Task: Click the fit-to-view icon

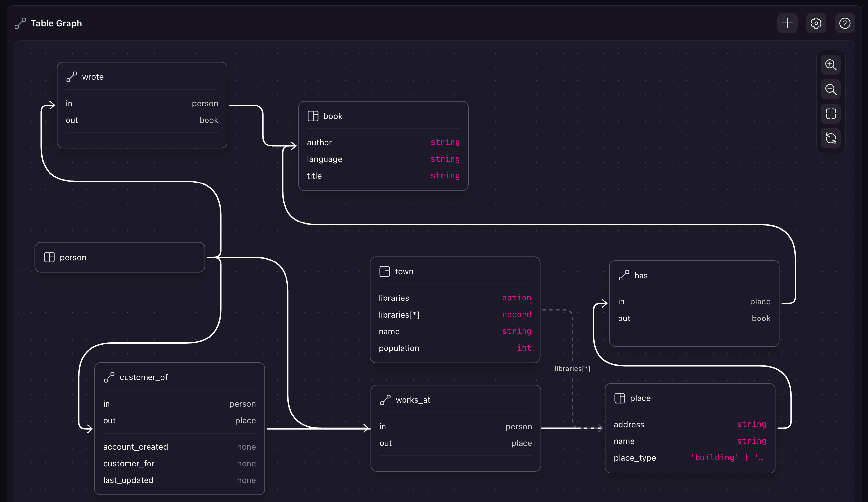Action: tap(831, 114)
